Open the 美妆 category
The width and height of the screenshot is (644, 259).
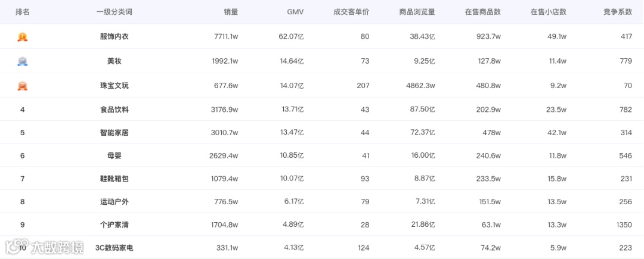point(114,61)
